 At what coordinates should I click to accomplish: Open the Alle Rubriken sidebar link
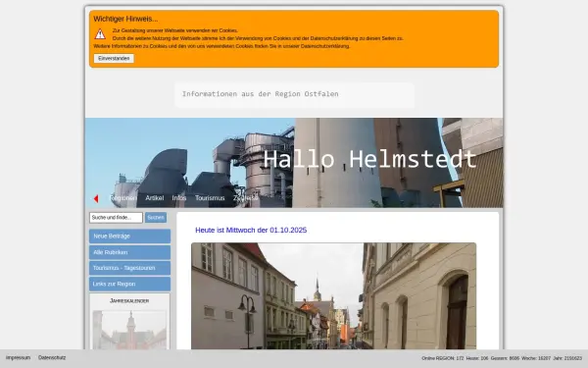pyautogui.click(x=129, y=252)
